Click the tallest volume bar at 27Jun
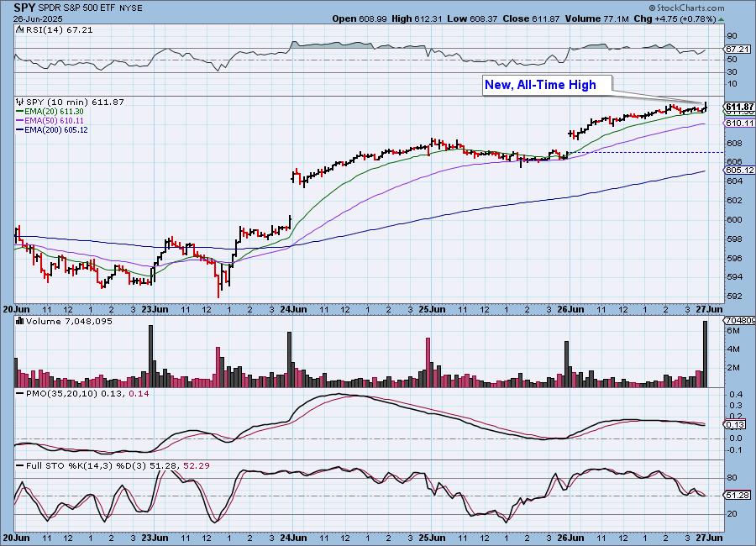The image size is (756, 546). coord(705,354)
